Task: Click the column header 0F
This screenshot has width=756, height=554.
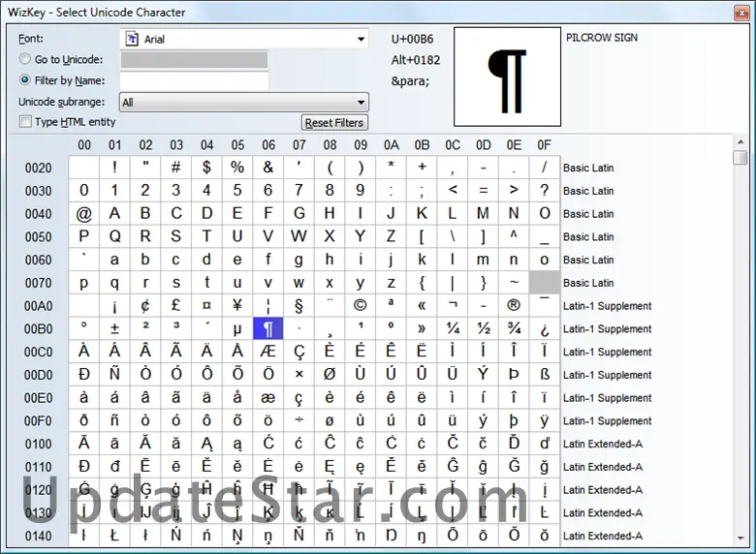Action: coord(544,145)
